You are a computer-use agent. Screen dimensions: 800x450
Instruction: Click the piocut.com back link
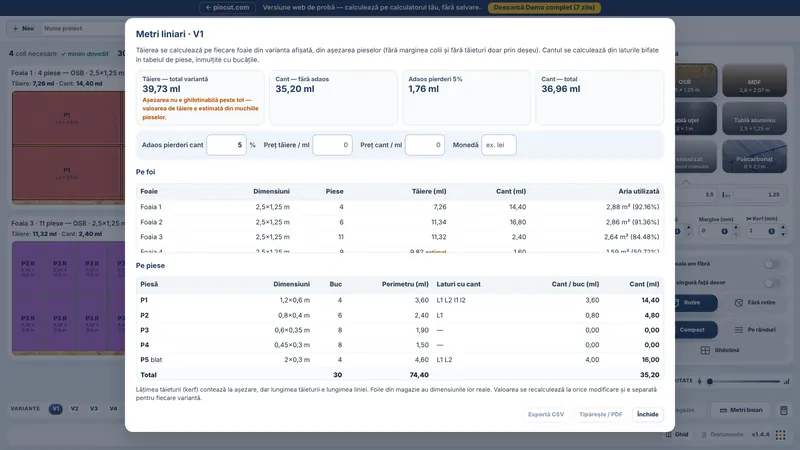tap(227, 8)
